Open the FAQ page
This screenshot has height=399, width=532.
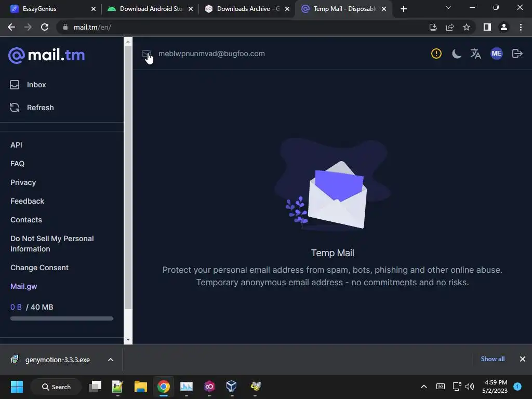(17, 164)
